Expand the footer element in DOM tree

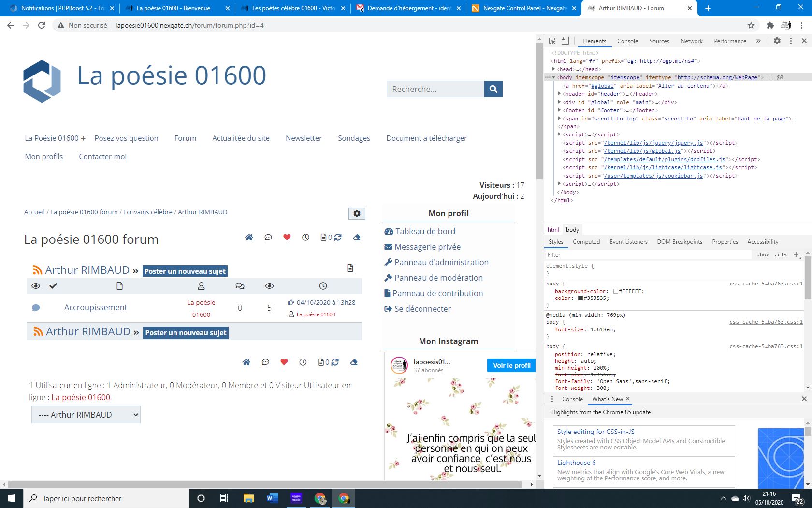pyautogui.click(x=559, y=110)
